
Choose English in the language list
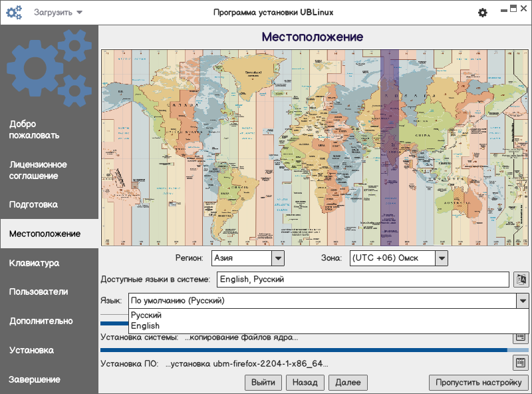pyautogui.click(x=145, y=326)
